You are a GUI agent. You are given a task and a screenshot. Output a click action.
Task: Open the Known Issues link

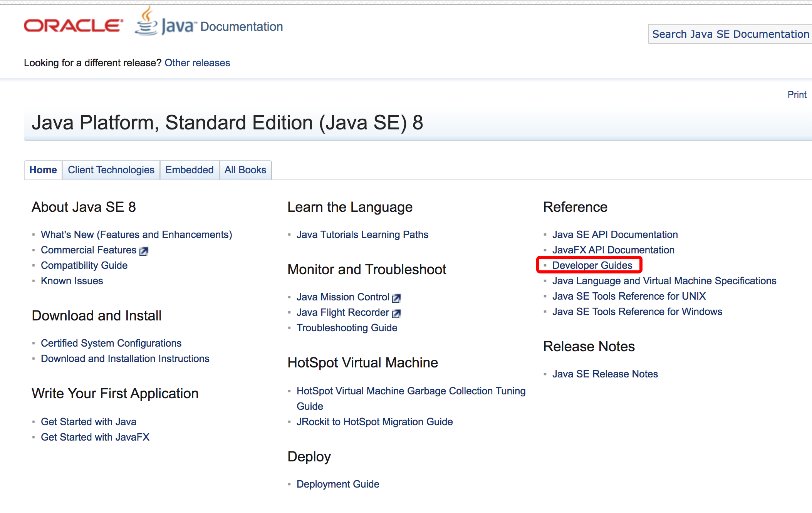[72, 281]
